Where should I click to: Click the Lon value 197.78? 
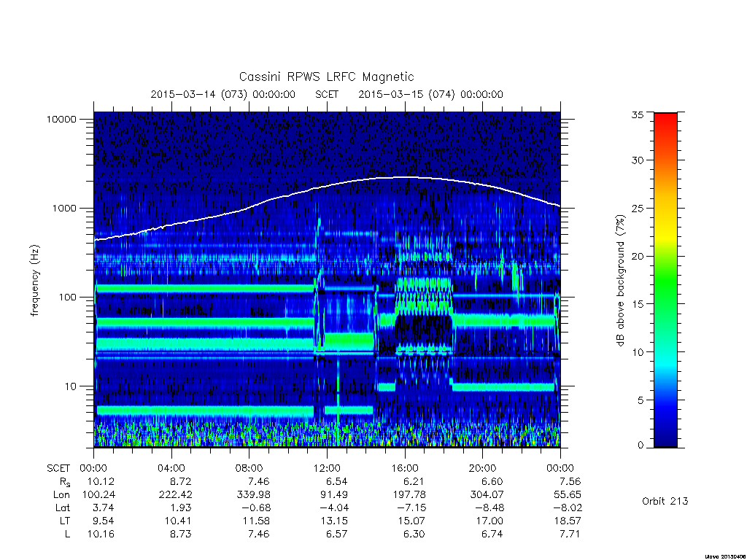click(409, 495)
